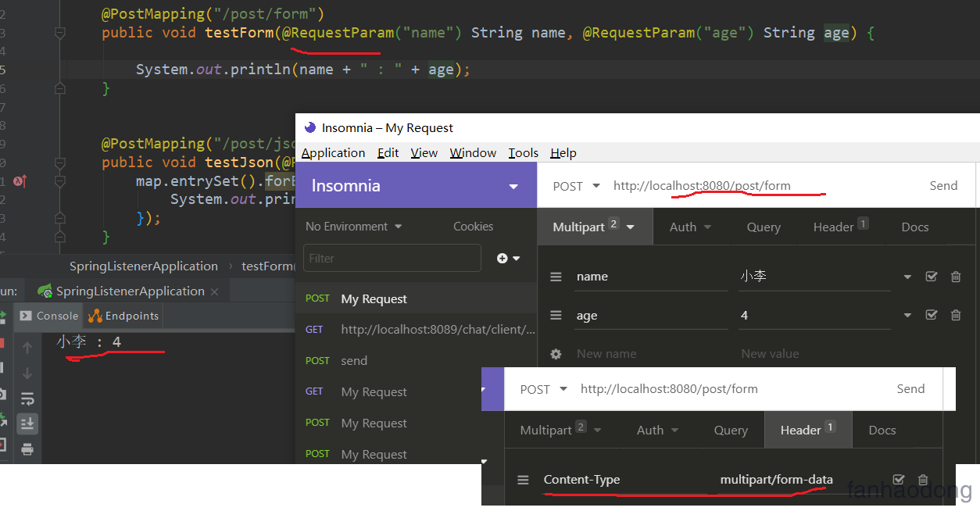Image resolution: width=980 pixels, height=511 pixels.
Task: Uncheck the enabled checkbox for the name field
Action: click(931, 277)
